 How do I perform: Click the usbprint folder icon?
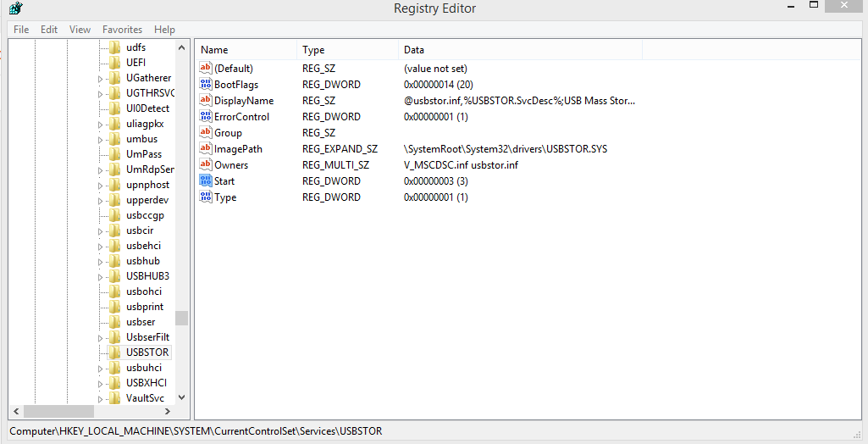tap(114, 306)
